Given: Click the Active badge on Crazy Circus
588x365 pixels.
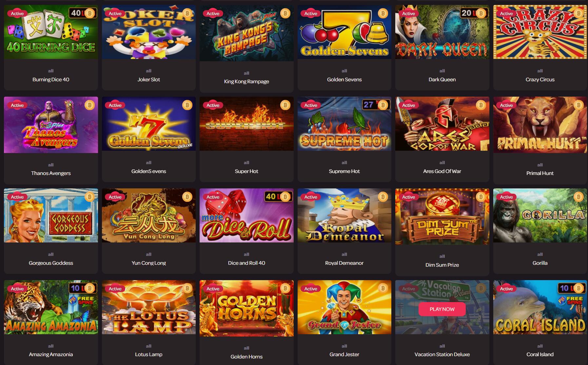Looking at the screenshot, I should pyautogui.click(x=506, y=13).
